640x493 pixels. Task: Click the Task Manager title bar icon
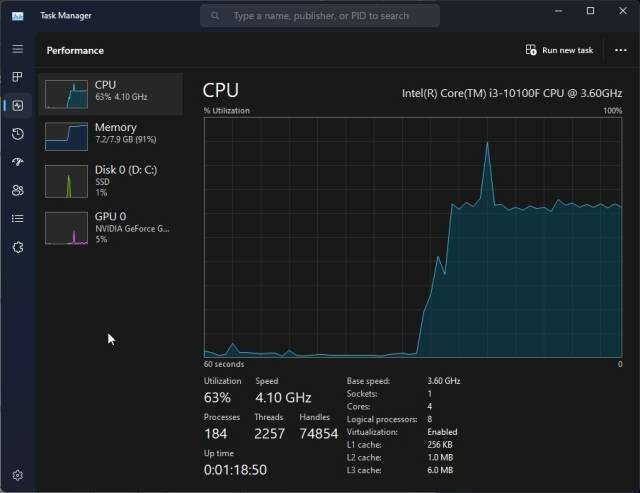17,16
